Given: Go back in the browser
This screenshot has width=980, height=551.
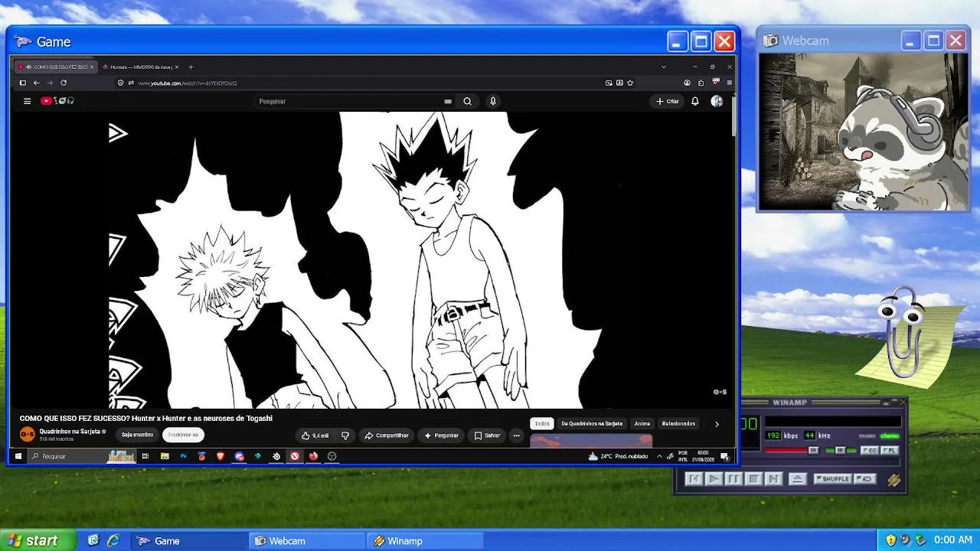Looking at the screenshot, I should coord(36,83).
